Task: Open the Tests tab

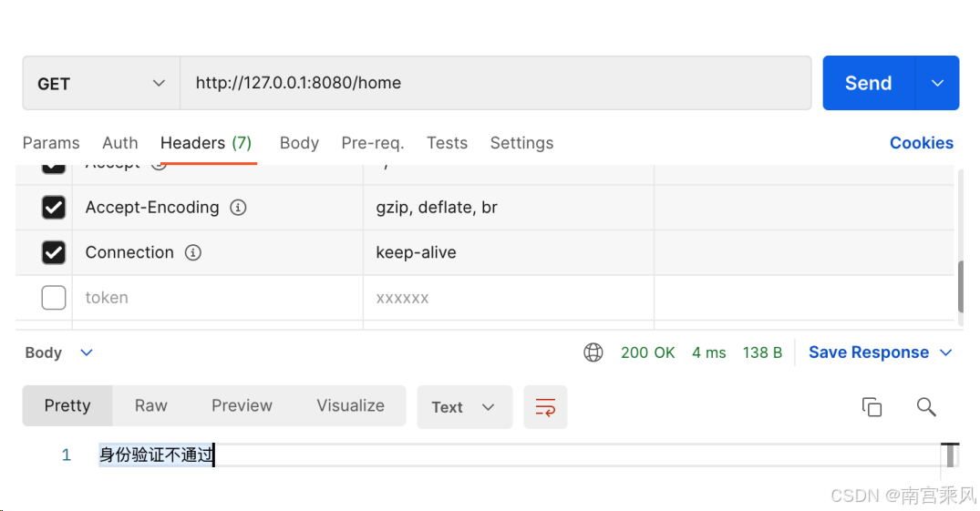Action: [x=447, y=143]
